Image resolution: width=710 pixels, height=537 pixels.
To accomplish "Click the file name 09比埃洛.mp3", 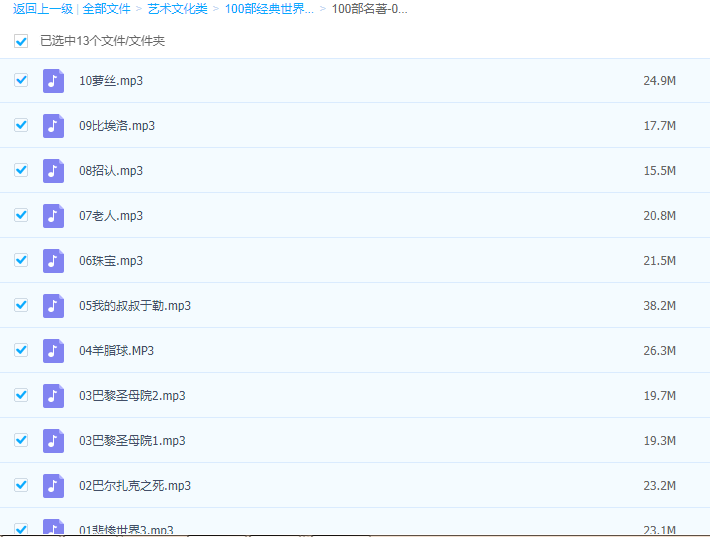I will (x=117, y=126).
